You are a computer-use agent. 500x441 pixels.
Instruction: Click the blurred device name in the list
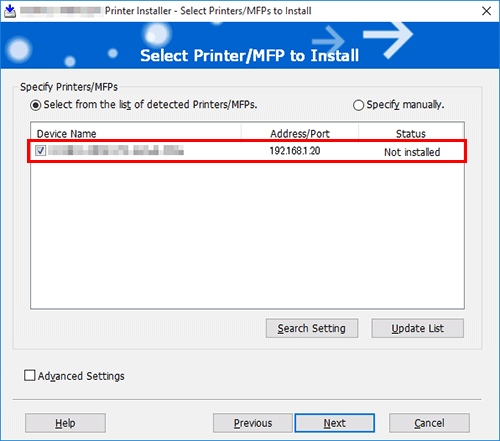coord(116,150)
